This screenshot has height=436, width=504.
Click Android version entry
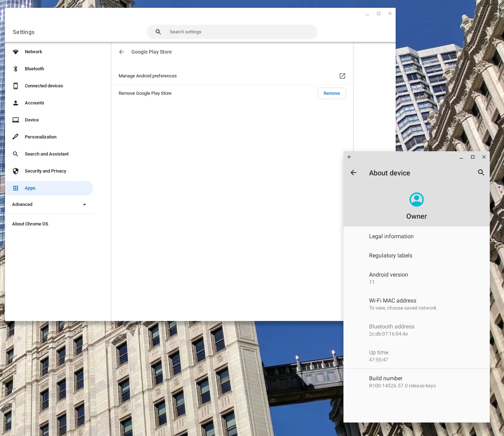417,278
